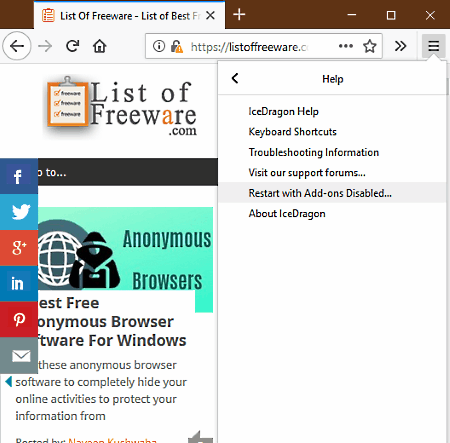
Task: Close the List Of Freeware tab
Action: click(210, 15)
